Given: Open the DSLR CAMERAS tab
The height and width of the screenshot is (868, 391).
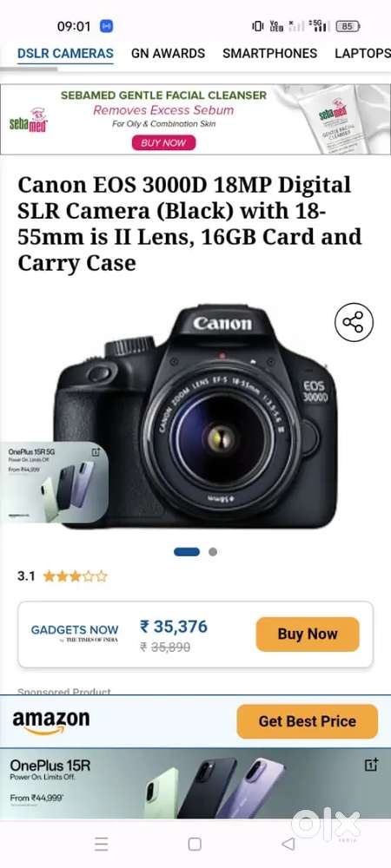Looking at the screenshot, I should click(65, 54).
